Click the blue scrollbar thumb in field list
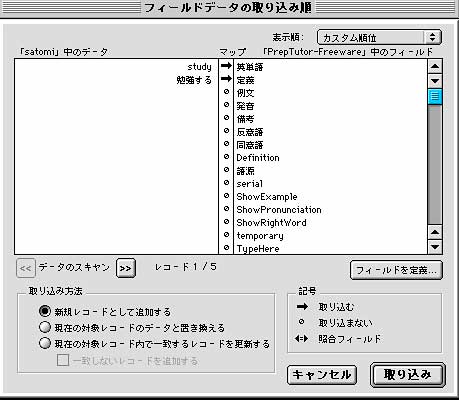This screenshot has height=400, width=459. (435, 97)
